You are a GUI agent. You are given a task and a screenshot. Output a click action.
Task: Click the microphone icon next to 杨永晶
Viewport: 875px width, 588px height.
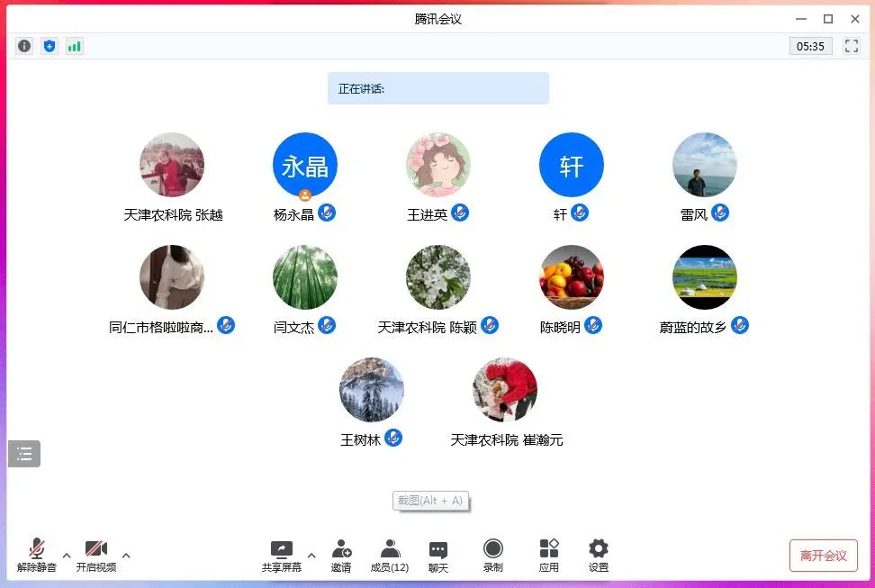pos(327,213)
